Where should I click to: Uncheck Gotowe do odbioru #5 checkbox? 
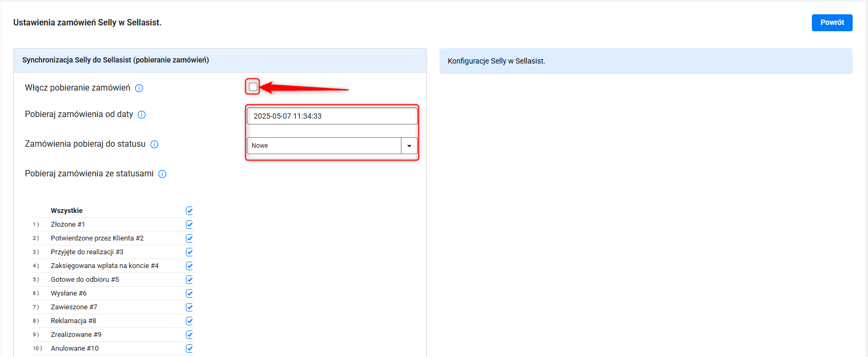click(x=190, y=280)
